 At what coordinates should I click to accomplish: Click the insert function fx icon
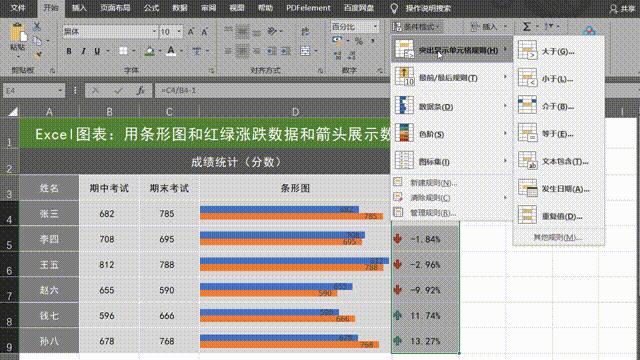pyautogui.click(x=140, y=91)
